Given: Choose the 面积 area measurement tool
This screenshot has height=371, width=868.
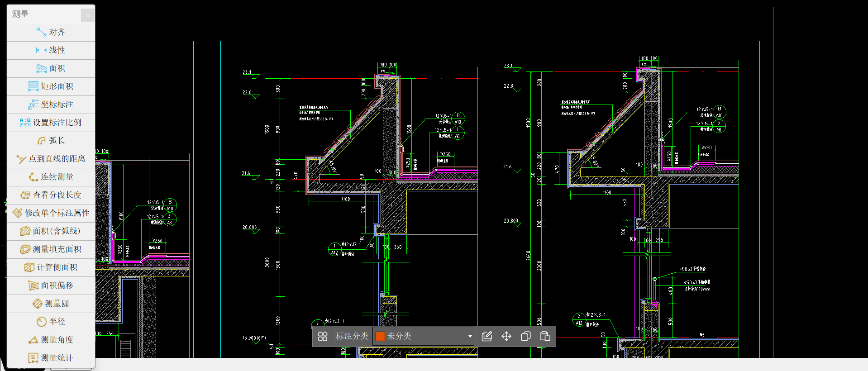Looking at the screenshot, I should coord(51,68).
